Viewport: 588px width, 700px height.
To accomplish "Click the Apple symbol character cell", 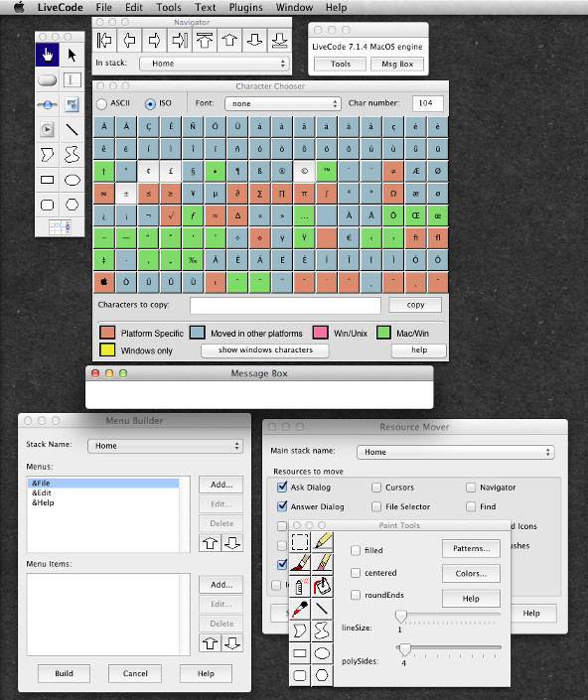I will coord(104,282).
